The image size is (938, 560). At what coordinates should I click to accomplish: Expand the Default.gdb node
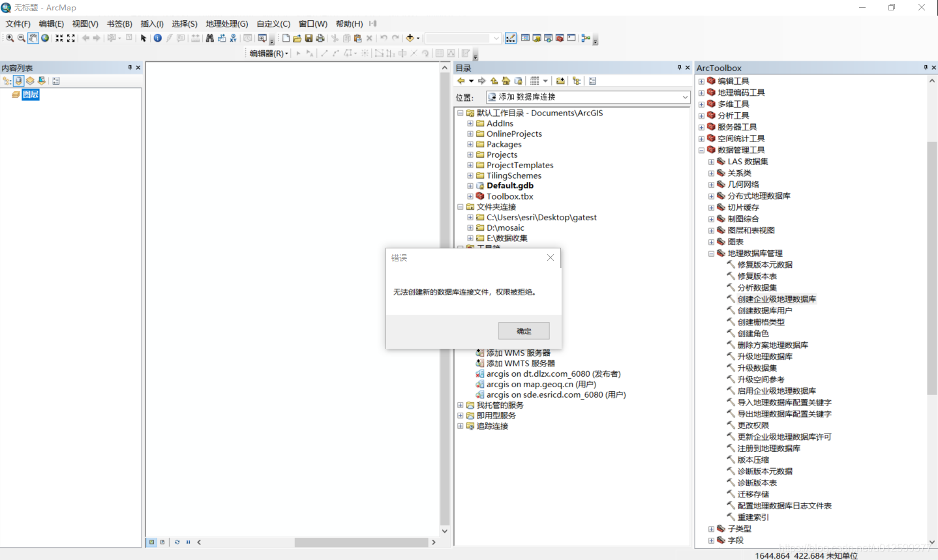pos(470,186)
